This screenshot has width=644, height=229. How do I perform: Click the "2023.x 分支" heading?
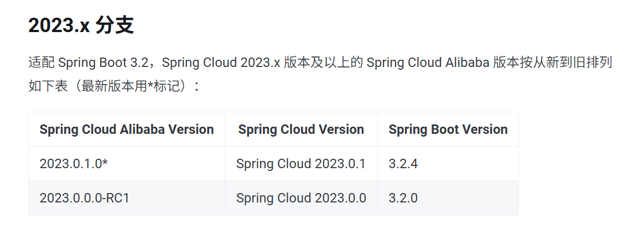point(81,26)
